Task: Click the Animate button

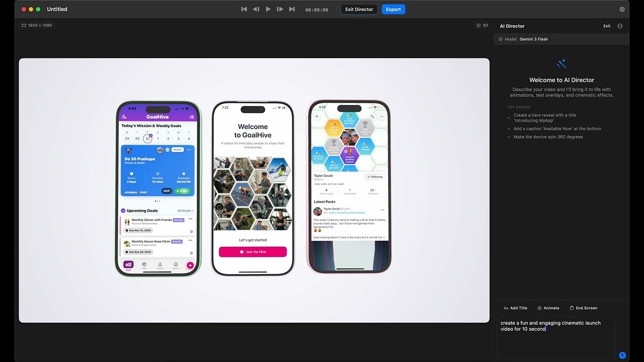Action: (548, 308)
